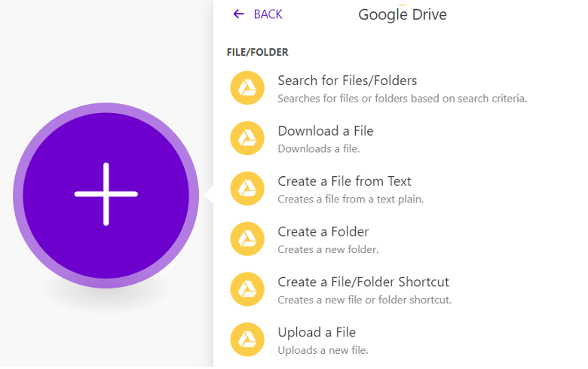
Task: Select the Download a File module
Action: tap(325, 131)
